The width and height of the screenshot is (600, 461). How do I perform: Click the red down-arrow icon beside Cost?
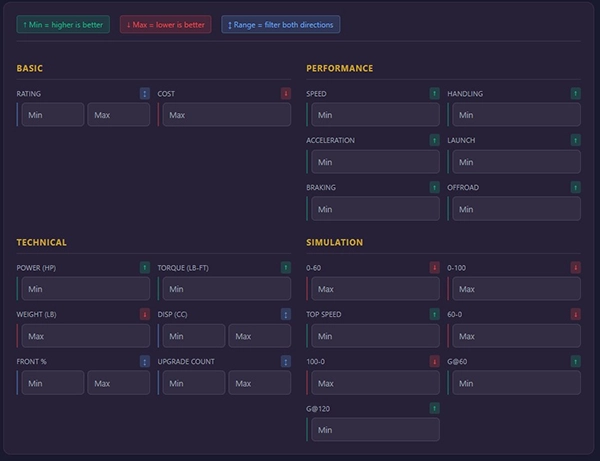[x=286, y=94]
